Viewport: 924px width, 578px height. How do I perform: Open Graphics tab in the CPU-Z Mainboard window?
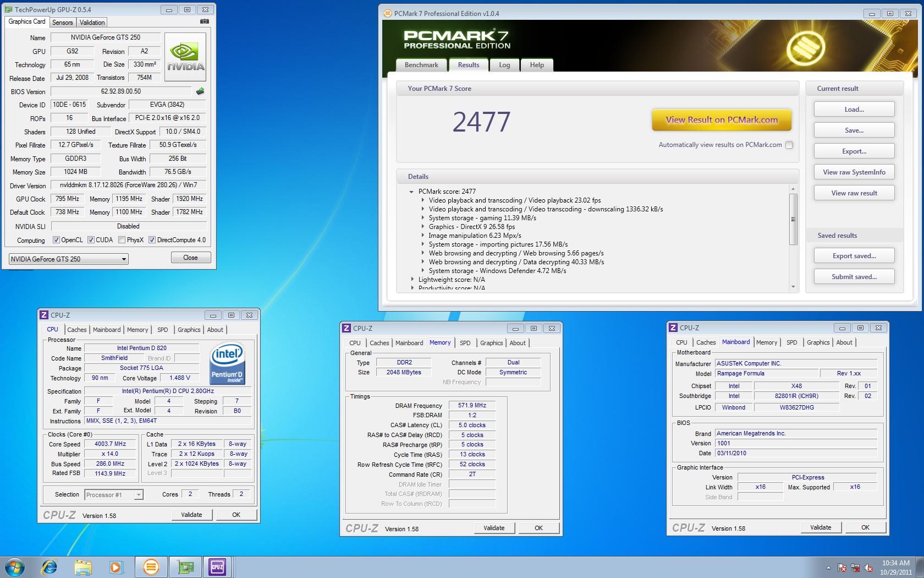[818, 342]
